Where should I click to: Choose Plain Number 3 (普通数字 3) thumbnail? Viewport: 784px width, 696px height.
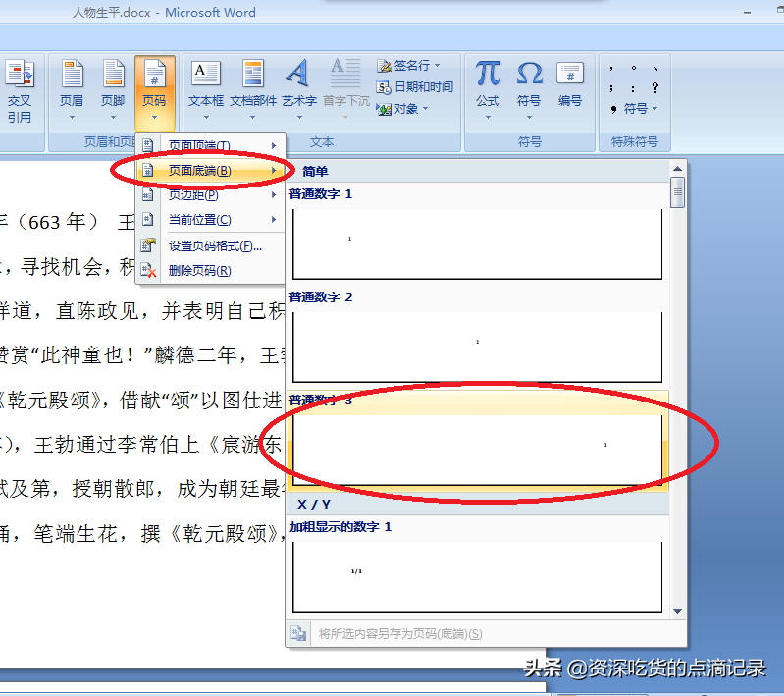pos(478,450)
